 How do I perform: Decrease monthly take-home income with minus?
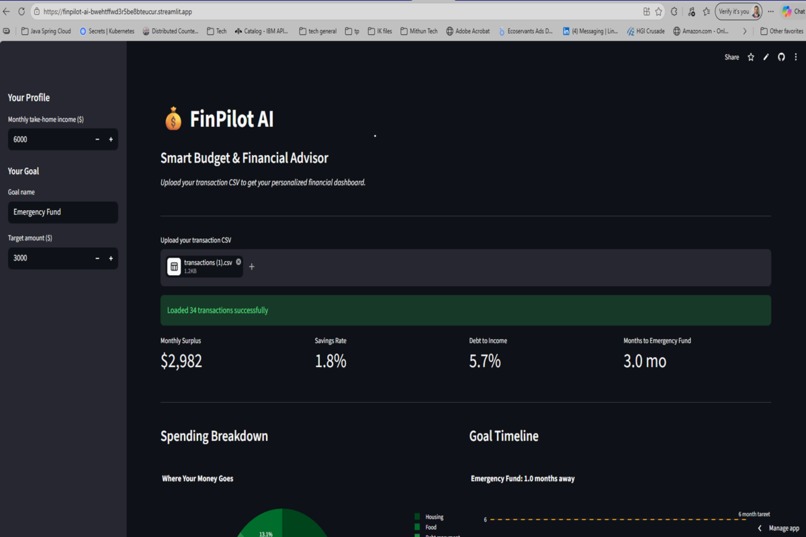coord(97,139)
